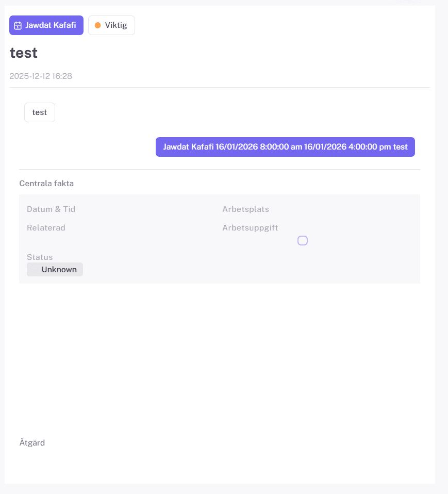This screenshot has width=448, height=494.
Task: Select the Arbetsplats field label
Action: pyautogui.click(x=245, y=209)
